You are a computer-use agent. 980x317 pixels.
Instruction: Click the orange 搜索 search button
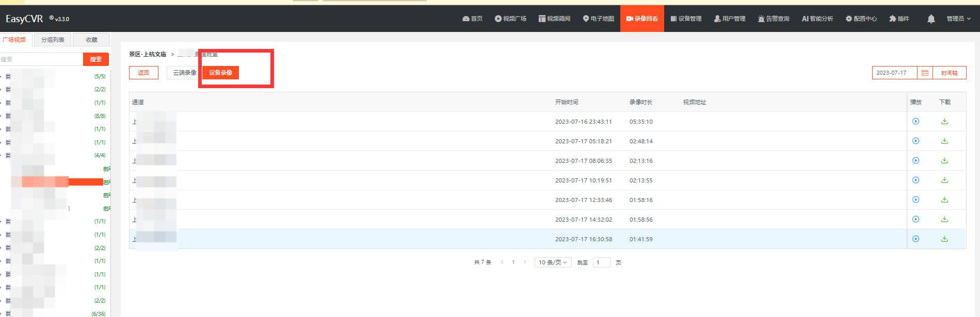pos(96,59)
